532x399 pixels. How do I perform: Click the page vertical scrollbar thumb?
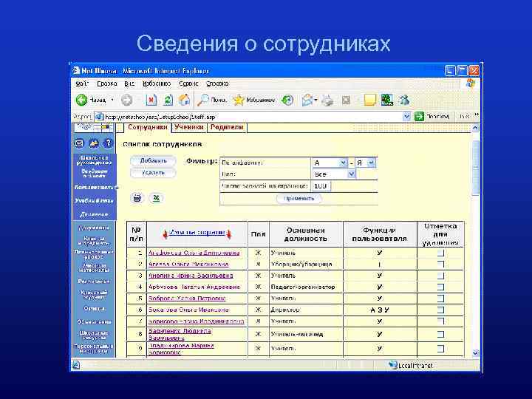pyautogui.click(x=476, y=167)
